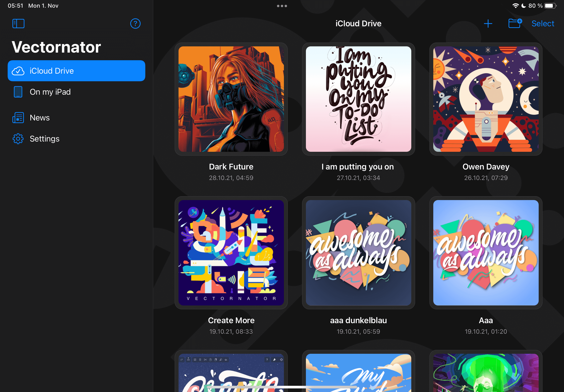
Task: Open the blue sky lettering thumbnail
Action: [x=358, y=373]
